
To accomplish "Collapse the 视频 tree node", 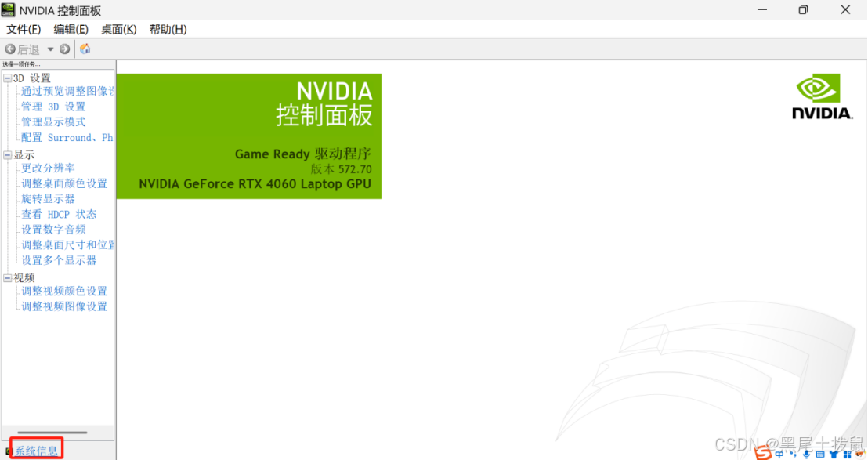I will pyautogui.click(x=8, y=278).
